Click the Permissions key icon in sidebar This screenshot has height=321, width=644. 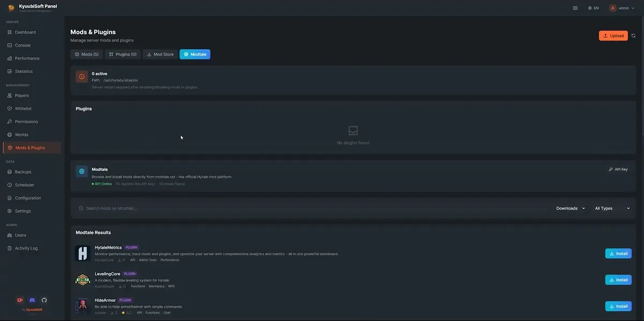click(x=10, y=122)
